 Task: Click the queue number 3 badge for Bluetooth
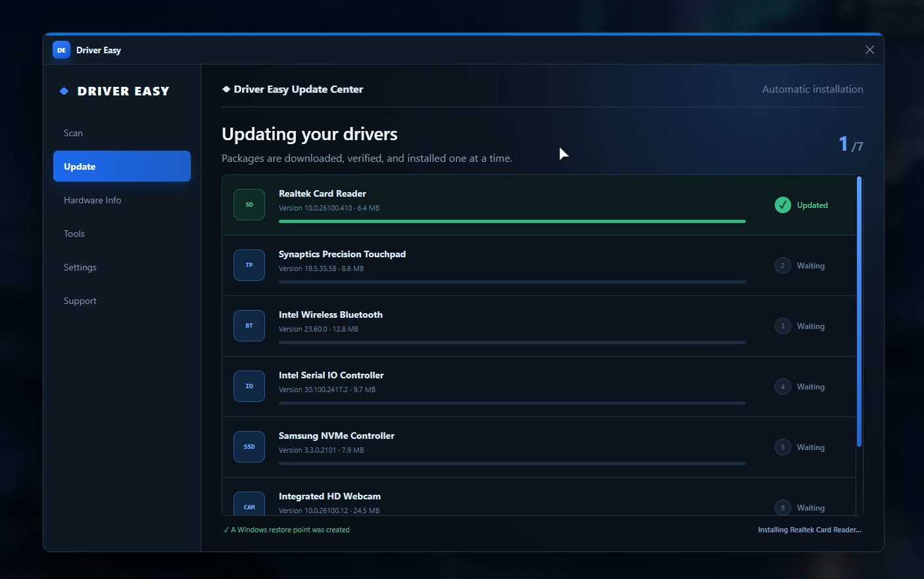click(x=783, y=326)
